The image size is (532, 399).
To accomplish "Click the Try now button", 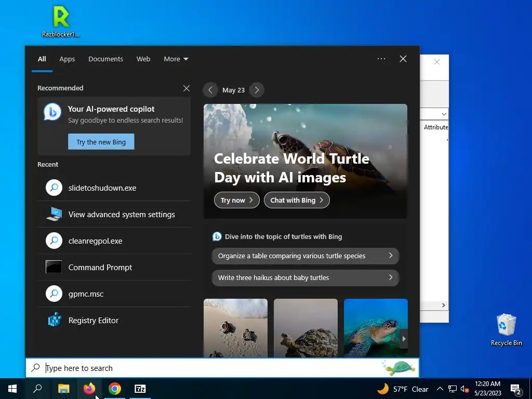I will 237,200.
